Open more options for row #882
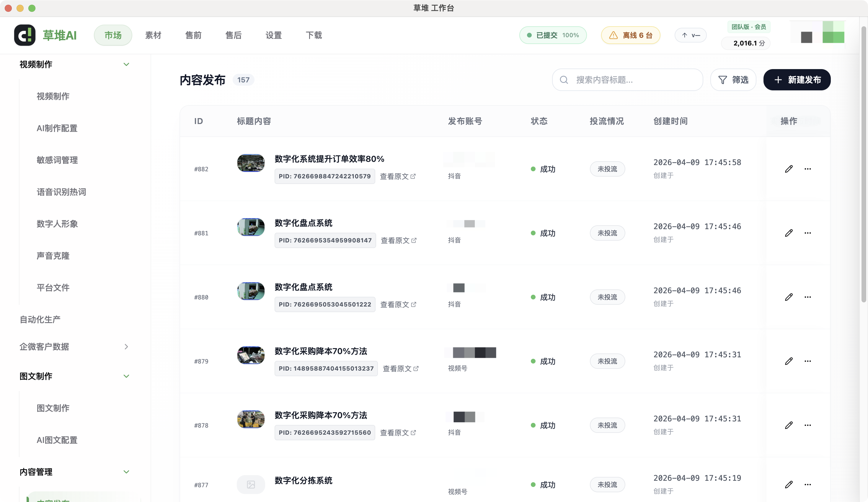Screen dimensions: 868x502 tap(808, 169)
